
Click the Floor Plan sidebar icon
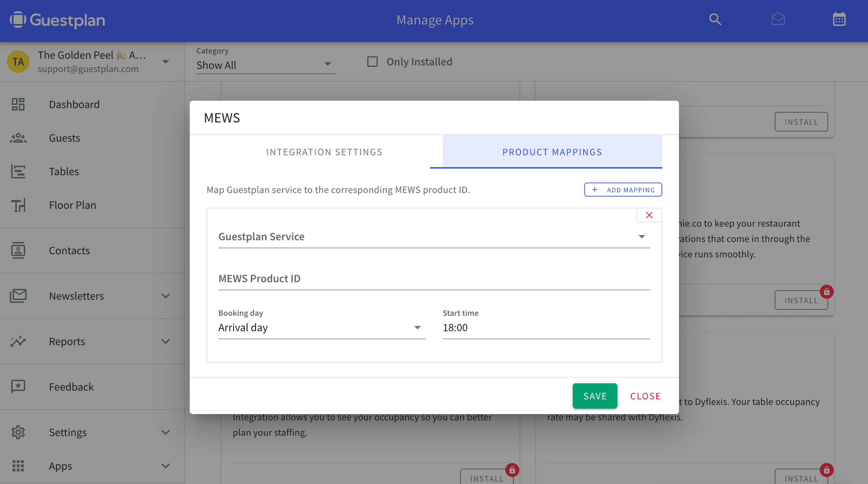(x=18, y=205)
